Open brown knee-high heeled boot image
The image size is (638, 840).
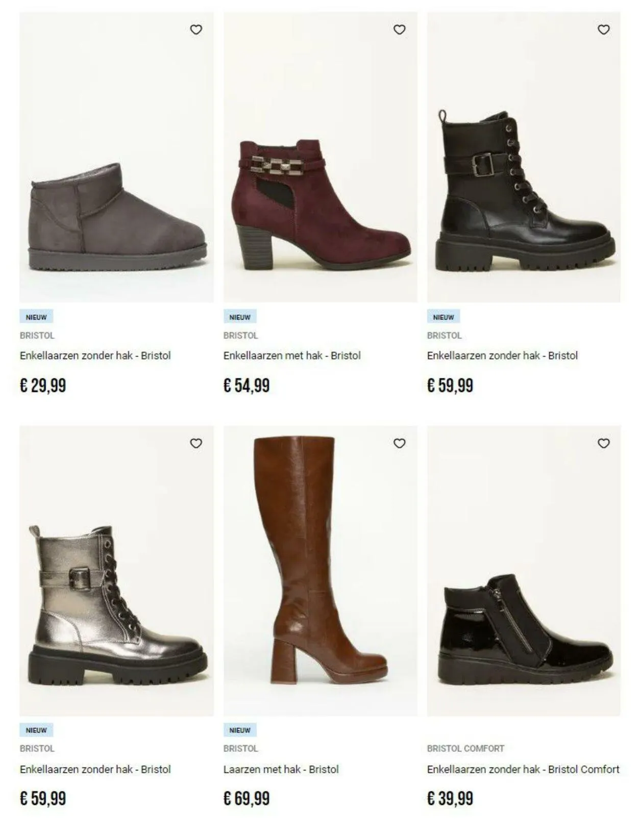(320, 571)
